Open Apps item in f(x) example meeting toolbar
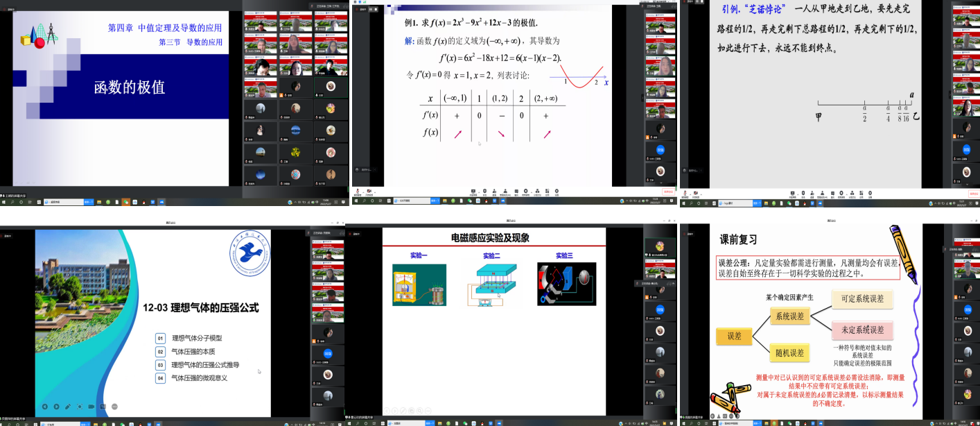Screen dimensions: 980x426 (x=548, y=191)
